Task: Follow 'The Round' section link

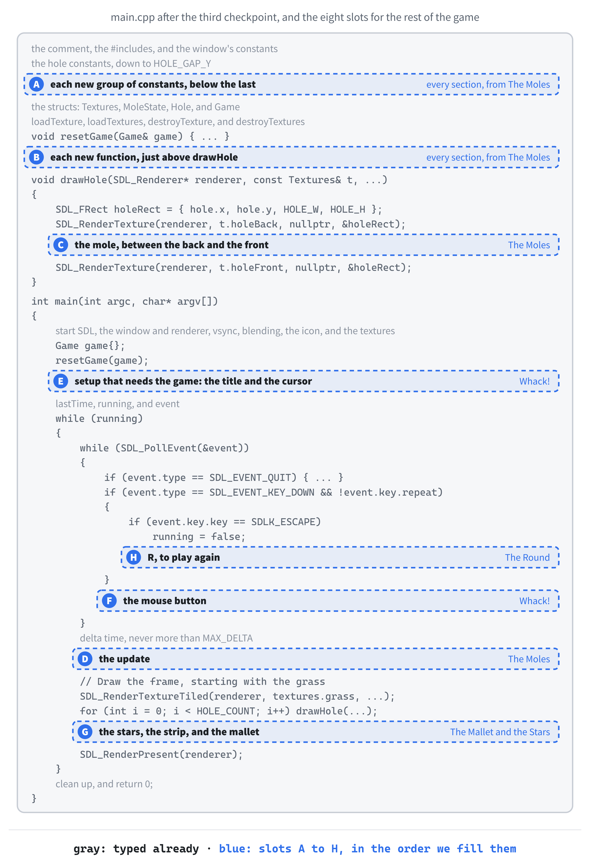Action: (527, 557)
